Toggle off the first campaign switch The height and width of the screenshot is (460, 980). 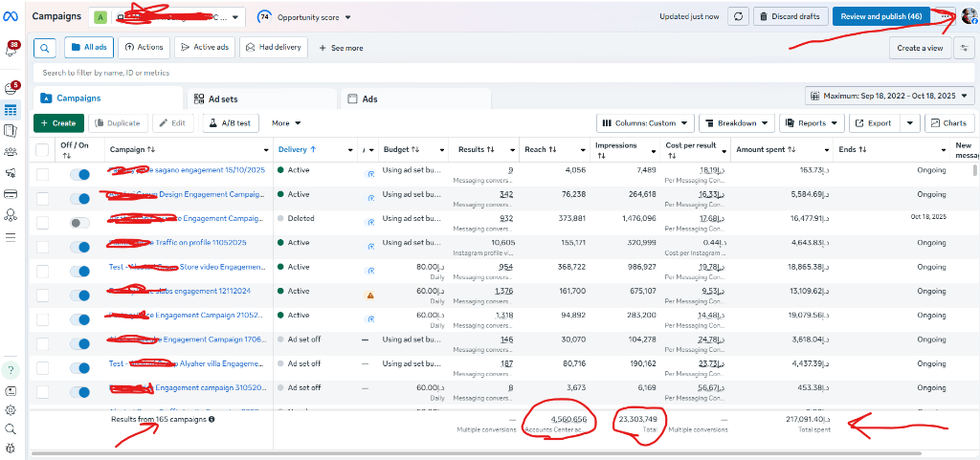80,174
